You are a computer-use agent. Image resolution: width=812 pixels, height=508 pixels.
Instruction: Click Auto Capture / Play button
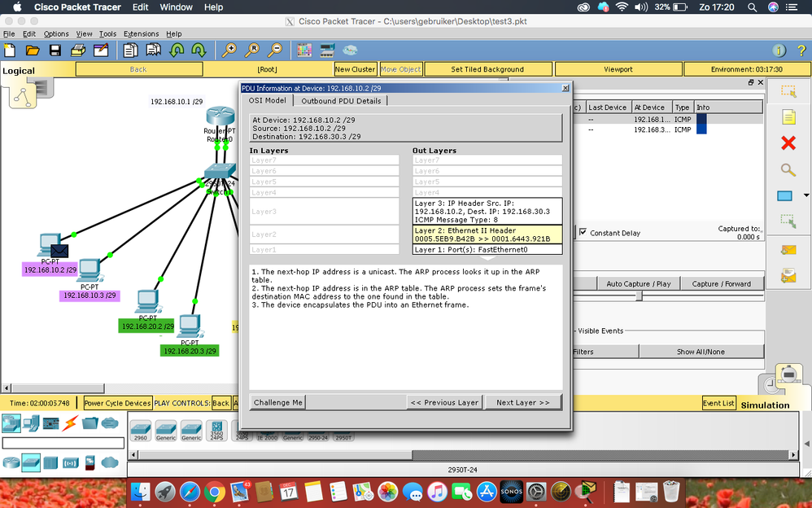638,283
